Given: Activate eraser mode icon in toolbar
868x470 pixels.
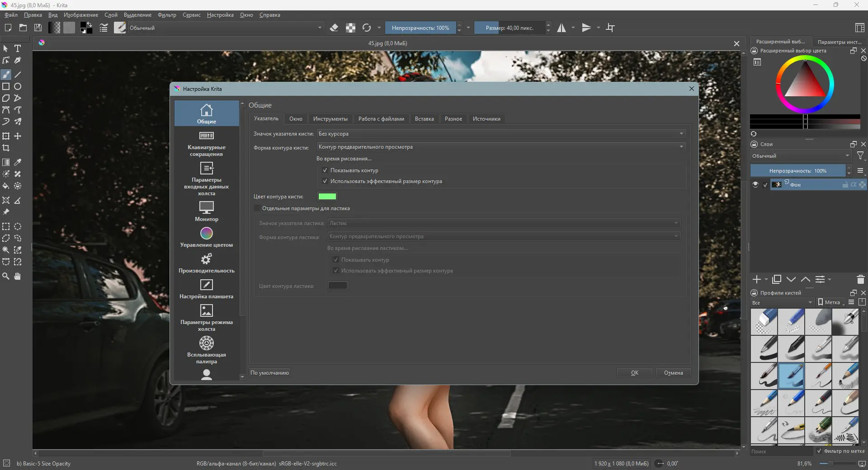Looking at the screenshot, I should [x=334, y=28].
